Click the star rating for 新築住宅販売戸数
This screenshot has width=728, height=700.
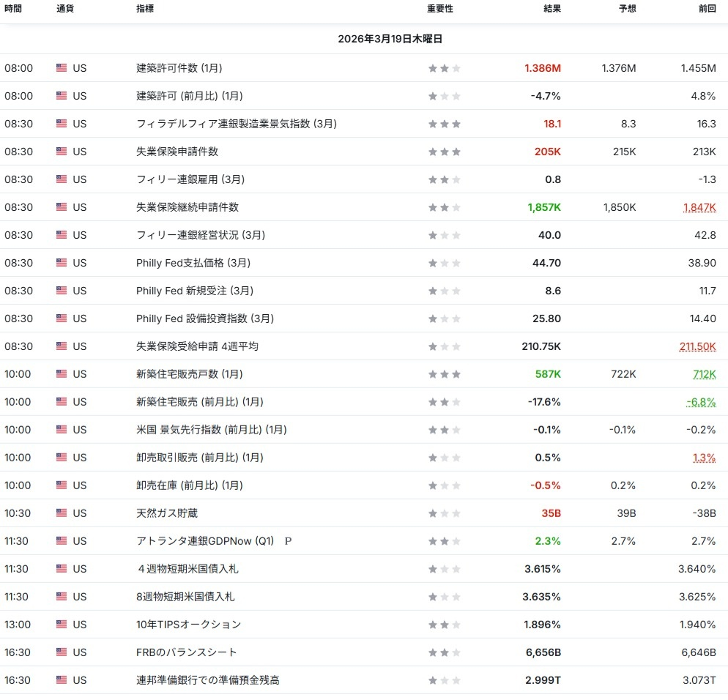tap(445, 374)
